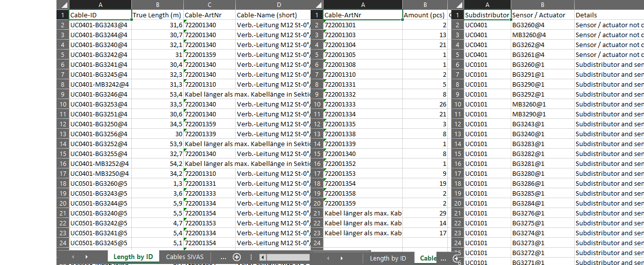Click horizontal scrollbar left arrow
644x265 pixels.
coord(263,257)
